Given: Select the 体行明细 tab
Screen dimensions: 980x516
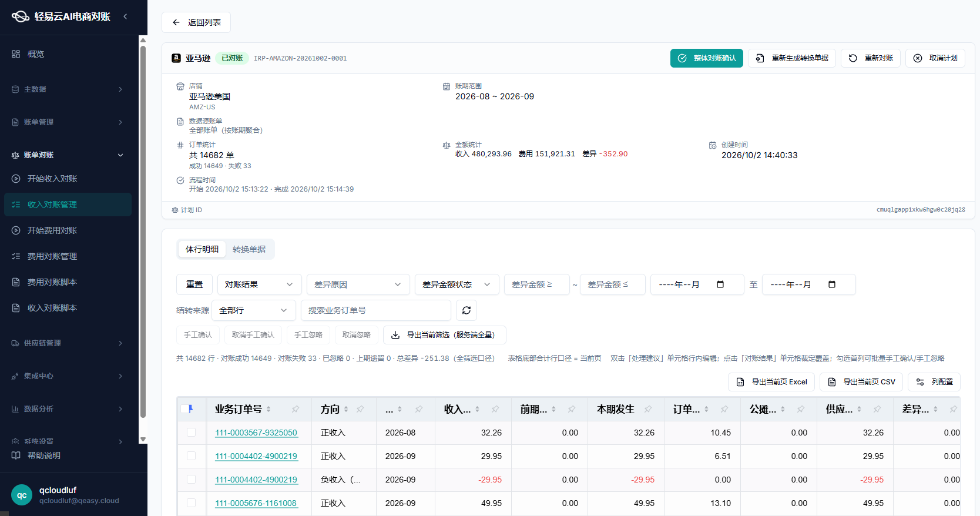Looking at the screenshot, I should (202, 249).
